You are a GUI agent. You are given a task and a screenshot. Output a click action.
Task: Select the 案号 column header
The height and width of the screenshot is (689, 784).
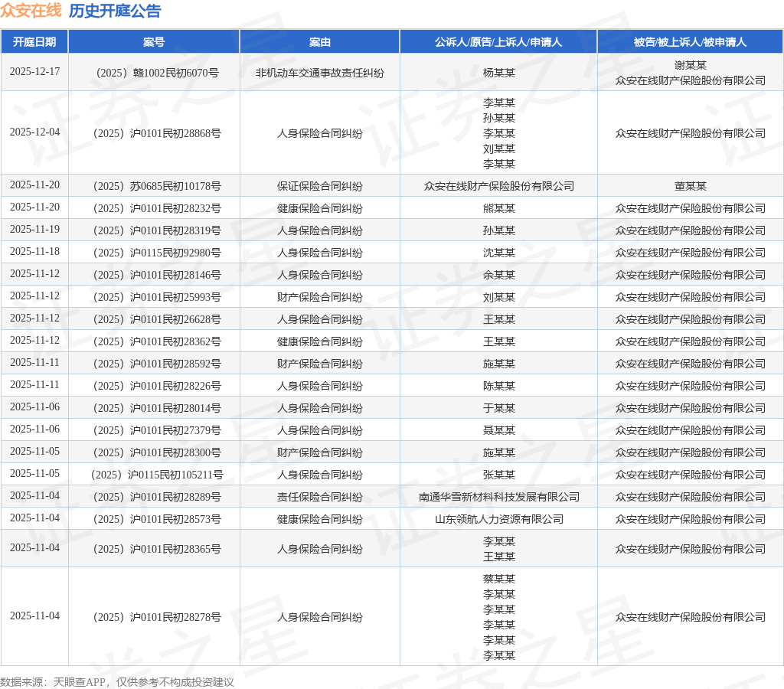[x=154, y=42]
